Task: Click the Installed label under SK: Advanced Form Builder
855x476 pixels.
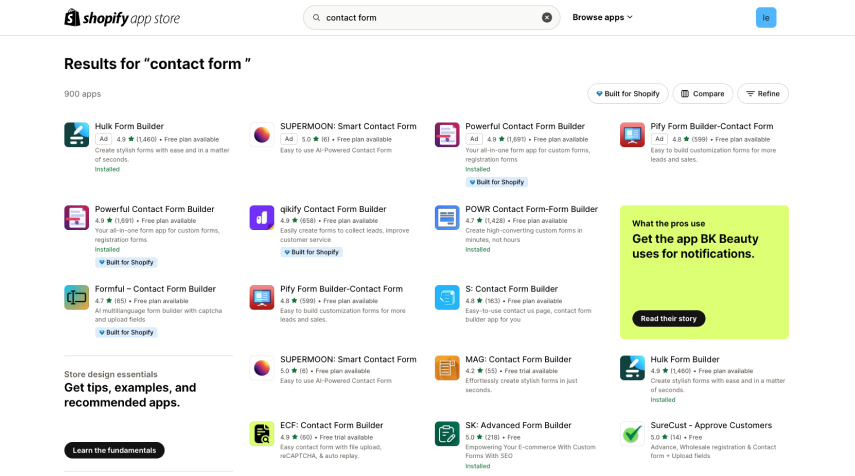Action: [478, 466]
